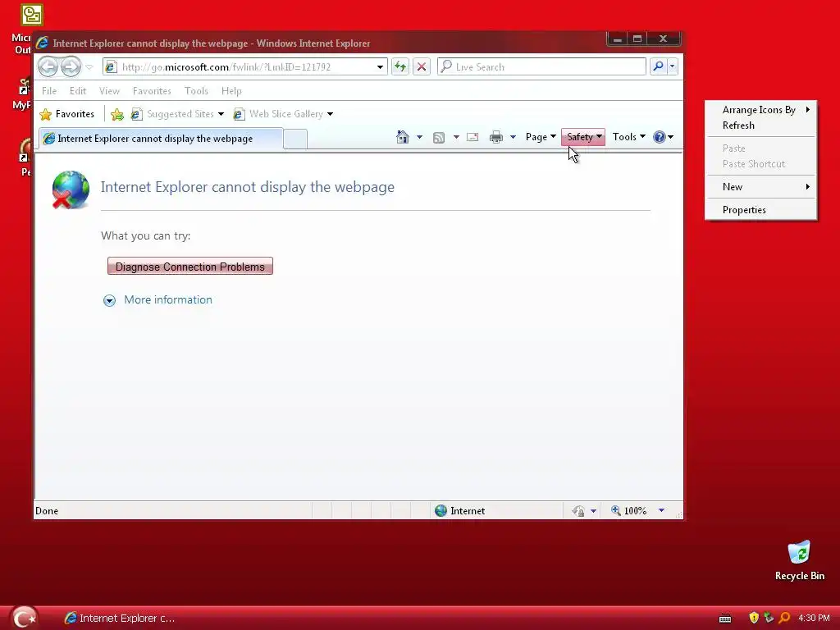Click the Back navigation arrow button
This screenshot has height=630, width=840.
(x=48, y=67)
